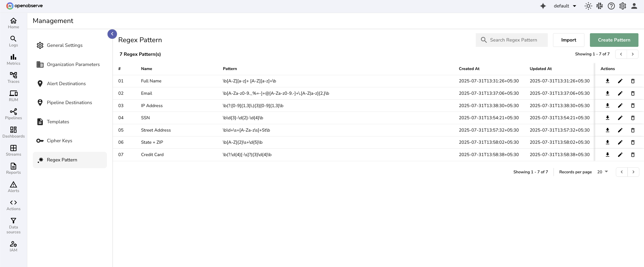
Task: Open Metrics in sidebar
Action: 13,60
